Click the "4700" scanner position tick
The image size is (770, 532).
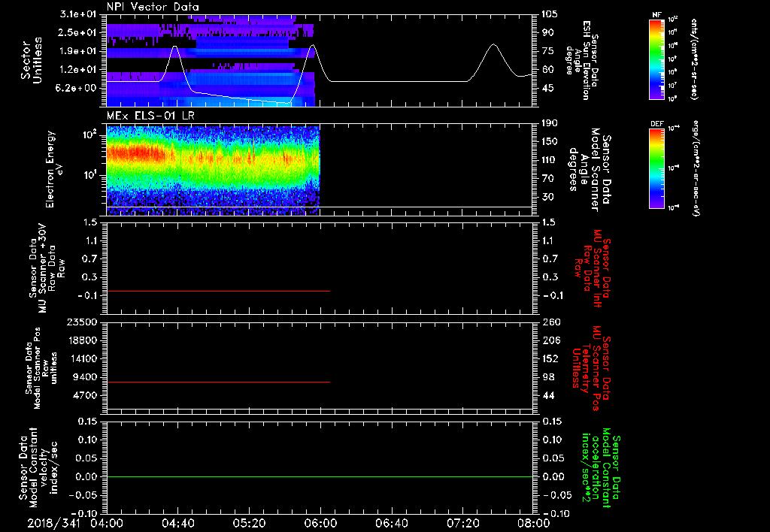pyautogui.click(x=85, y=395)
